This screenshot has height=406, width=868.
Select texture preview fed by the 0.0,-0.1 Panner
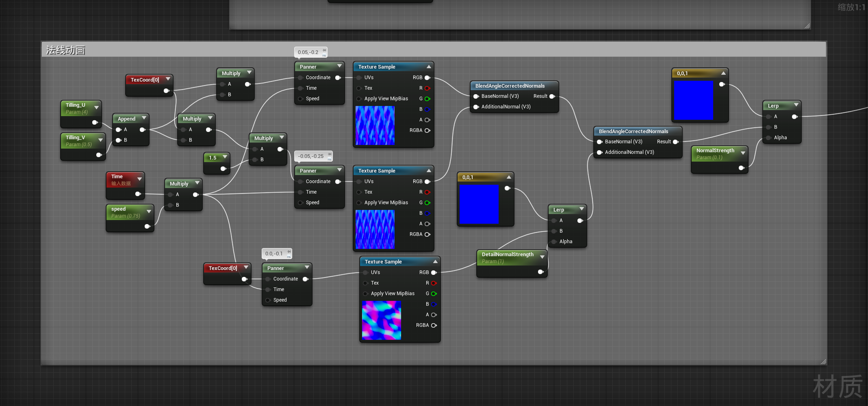pos(382,320)
